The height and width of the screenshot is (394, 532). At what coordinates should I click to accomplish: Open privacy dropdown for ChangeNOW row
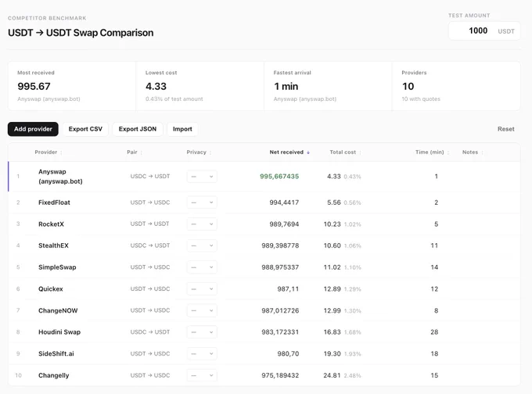point(202,310)
